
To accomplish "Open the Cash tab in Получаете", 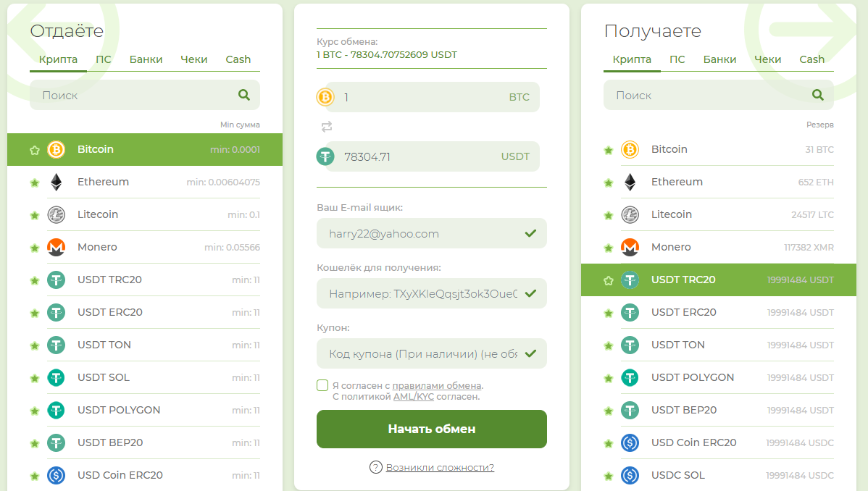I will [812, 59].
